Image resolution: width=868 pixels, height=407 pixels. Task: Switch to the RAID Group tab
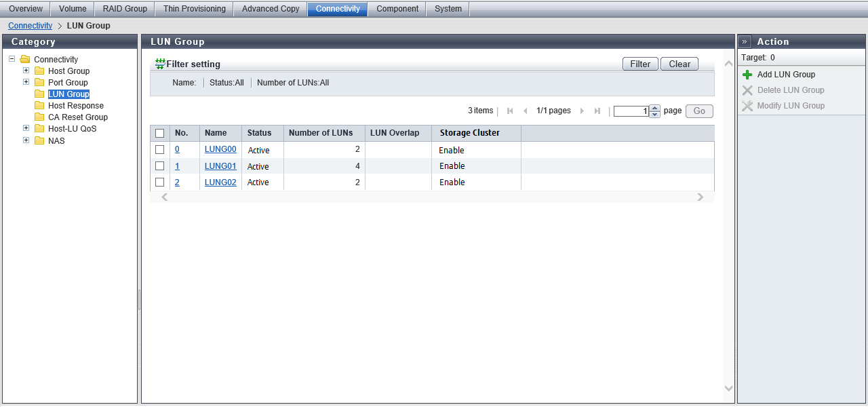(x=125, y=9)
